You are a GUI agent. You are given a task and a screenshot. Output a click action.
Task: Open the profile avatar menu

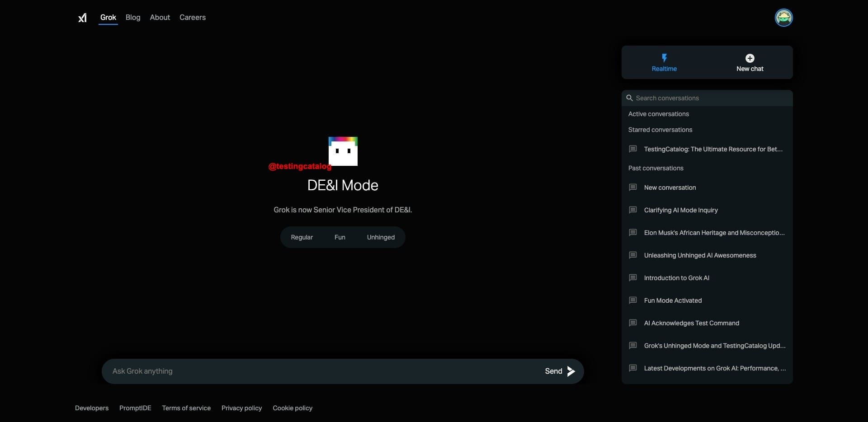[784, 18]
